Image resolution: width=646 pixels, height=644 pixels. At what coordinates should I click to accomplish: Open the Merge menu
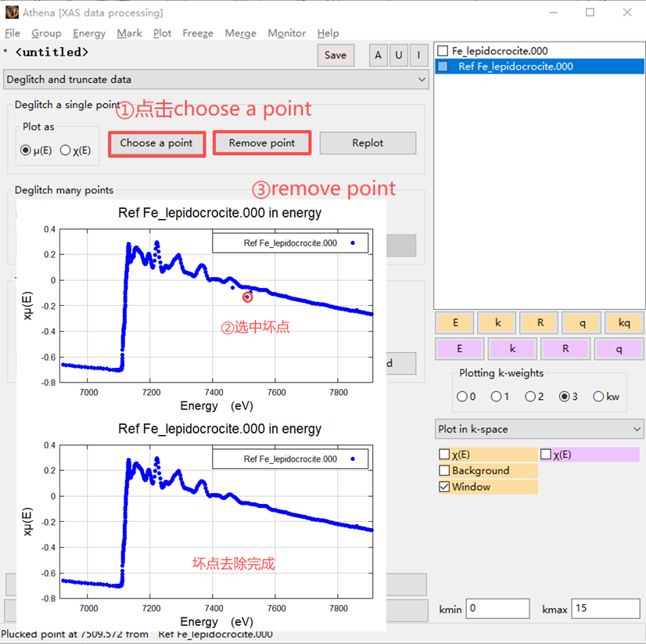(x=241, y=33)
